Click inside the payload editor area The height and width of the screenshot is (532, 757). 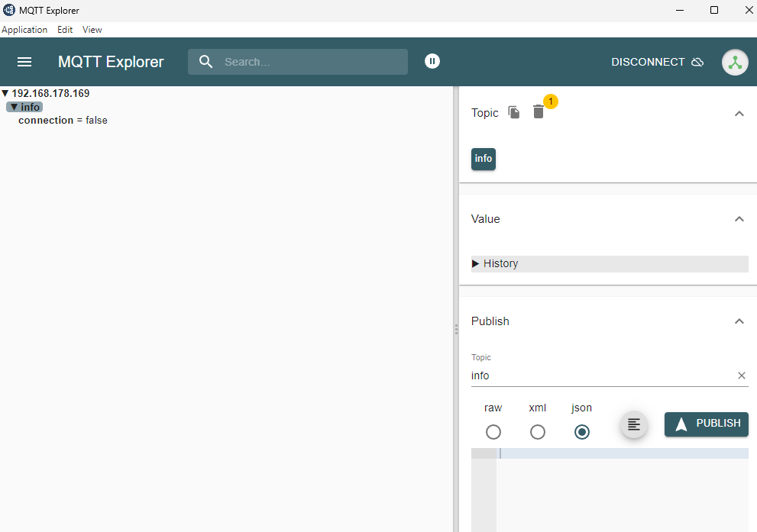tap(622, 489)
